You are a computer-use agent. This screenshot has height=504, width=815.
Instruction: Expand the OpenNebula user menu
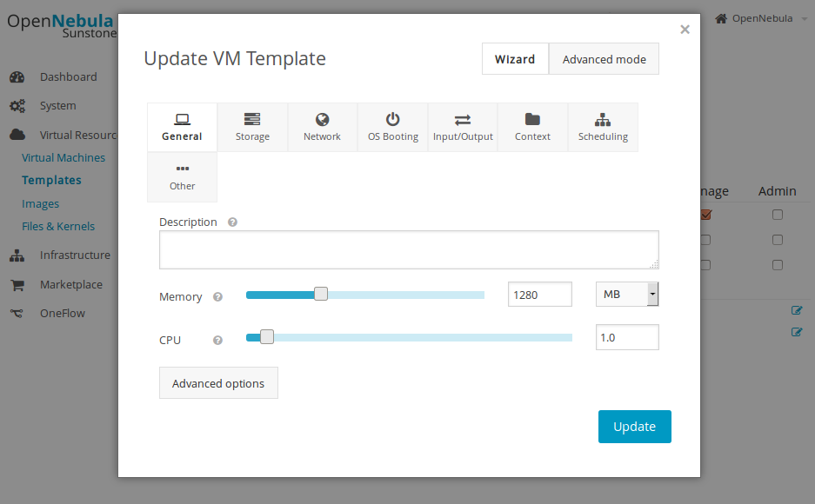pyautogui.click(x=760, y=18)
